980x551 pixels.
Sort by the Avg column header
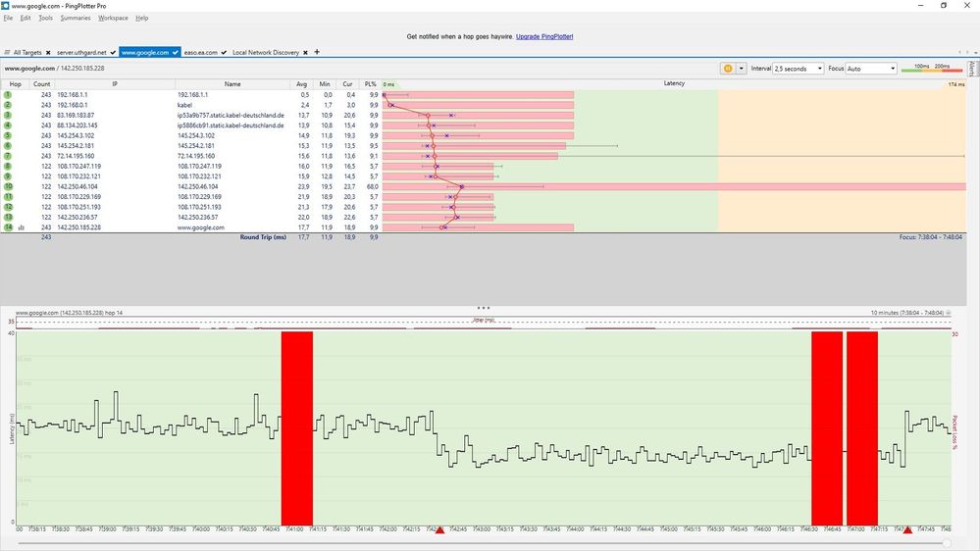[x=301, y=83]
